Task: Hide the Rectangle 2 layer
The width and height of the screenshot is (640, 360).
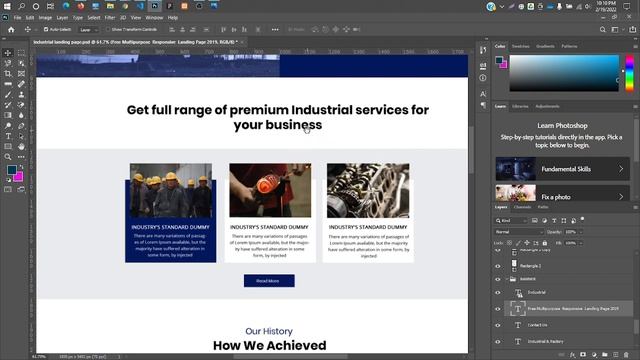Action: point(498,266)
